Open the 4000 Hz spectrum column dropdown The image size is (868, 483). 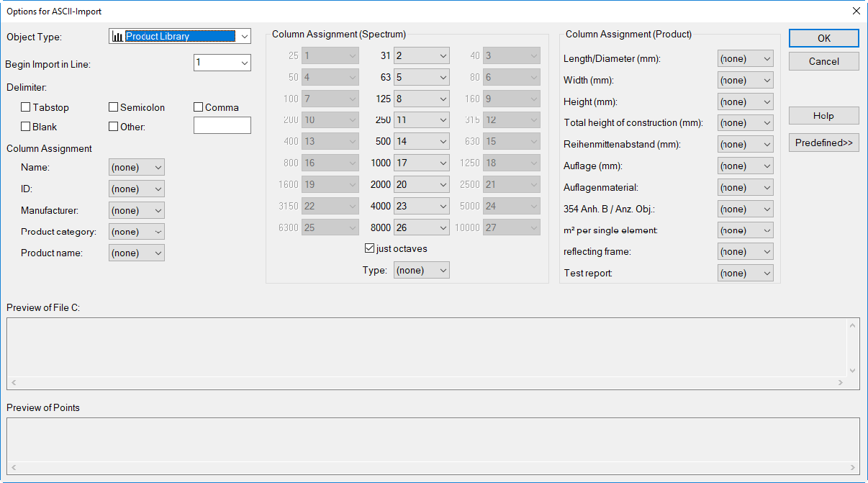point(422,206)
